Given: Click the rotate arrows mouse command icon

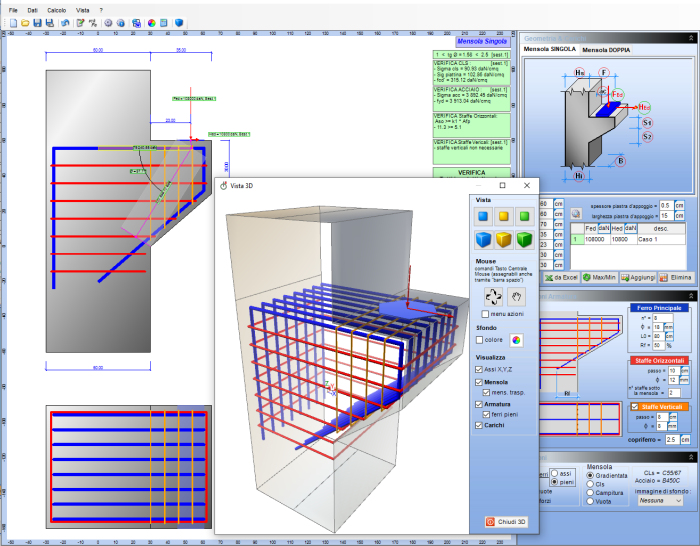Looking at the screenshot, I should (493, 296).
